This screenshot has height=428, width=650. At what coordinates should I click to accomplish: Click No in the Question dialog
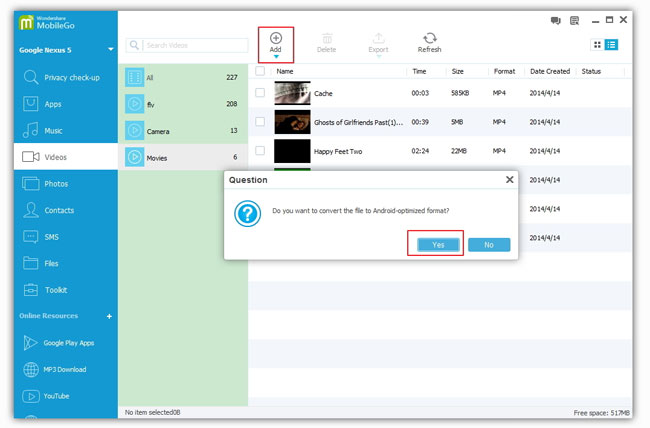point(489,245)
